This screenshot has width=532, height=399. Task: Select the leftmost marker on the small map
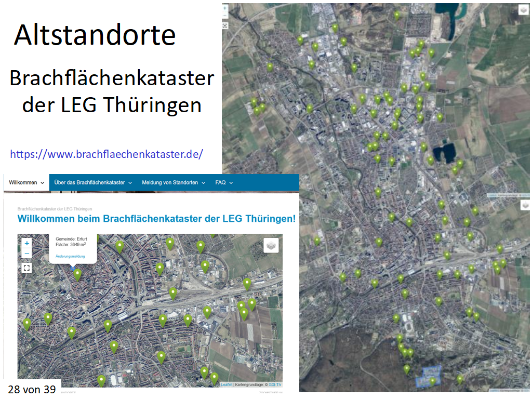click(27, 324)
